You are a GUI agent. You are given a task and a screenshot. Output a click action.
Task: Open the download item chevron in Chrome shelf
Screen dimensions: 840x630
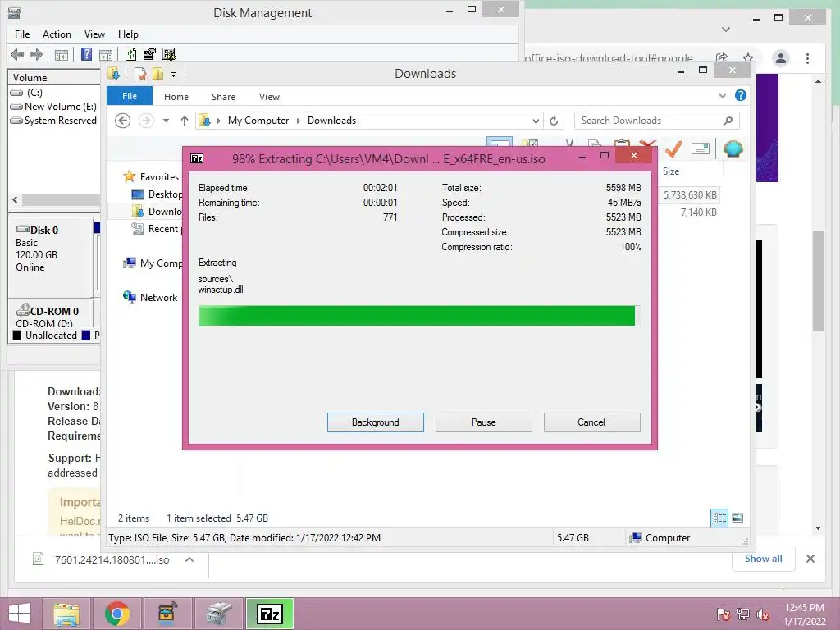tap(189, 559)
